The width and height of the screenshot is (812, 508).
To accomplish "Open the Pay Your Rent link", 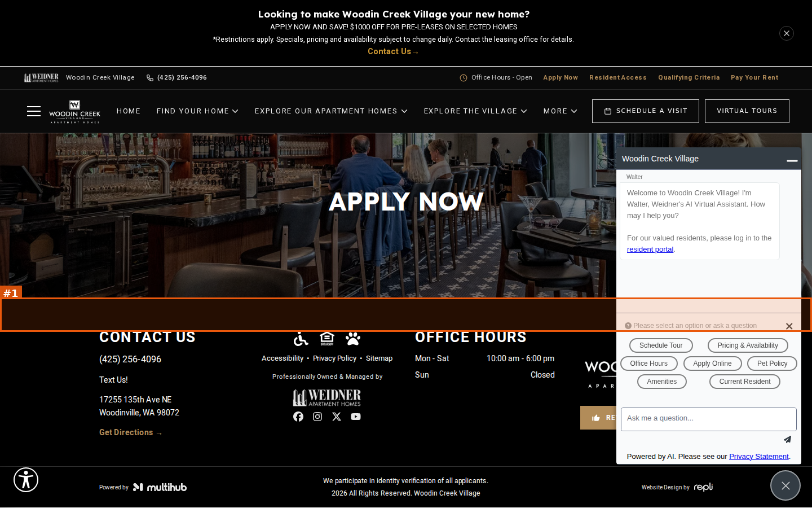I will [x=754, y=78].
